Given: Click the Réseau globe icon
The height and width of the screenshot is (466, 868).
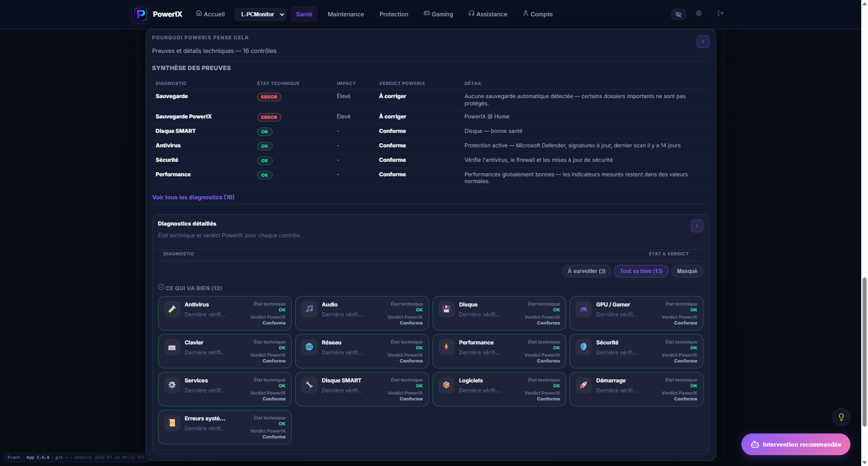Looking at the screenshot, I should pyautogui.click(x=309, y=347).
